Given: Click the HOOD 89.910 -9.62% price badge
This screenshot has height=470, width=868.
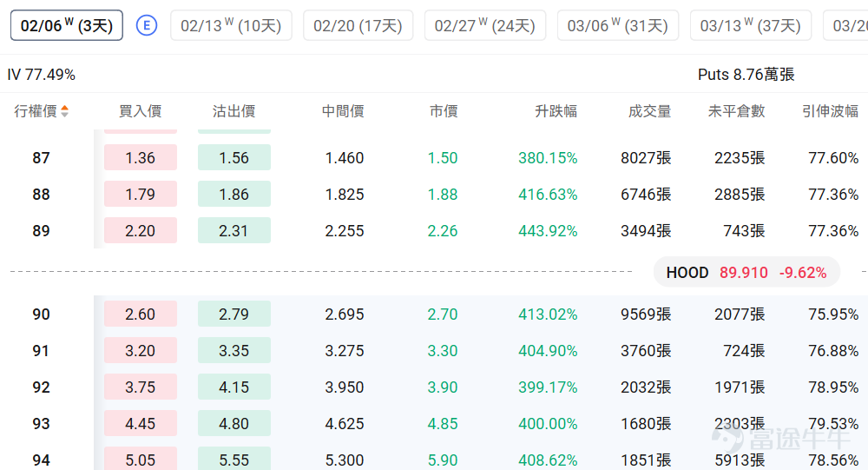Looking at the screenshot, I should [x=746, y=272].
